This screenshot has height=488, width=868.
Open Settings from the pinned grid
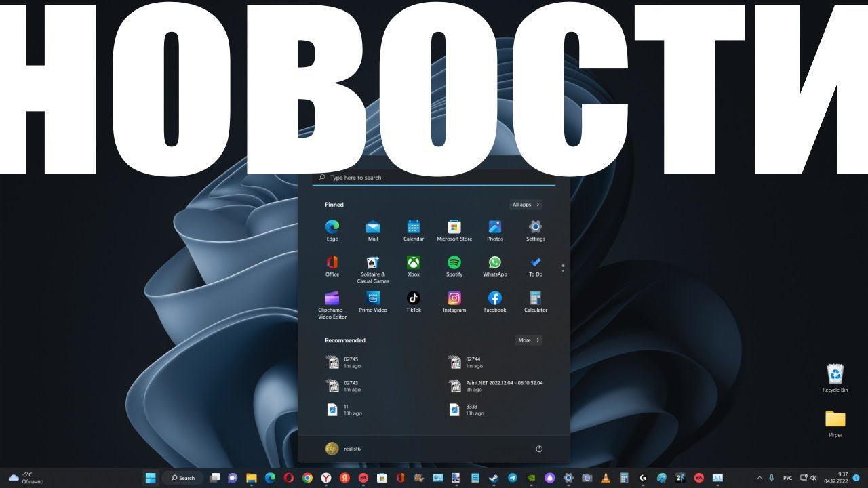click(x=536, y=230)
